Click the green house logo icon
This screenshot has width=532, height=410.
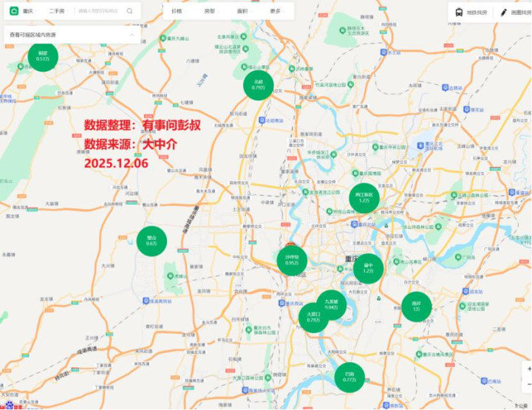click(14, 11)
